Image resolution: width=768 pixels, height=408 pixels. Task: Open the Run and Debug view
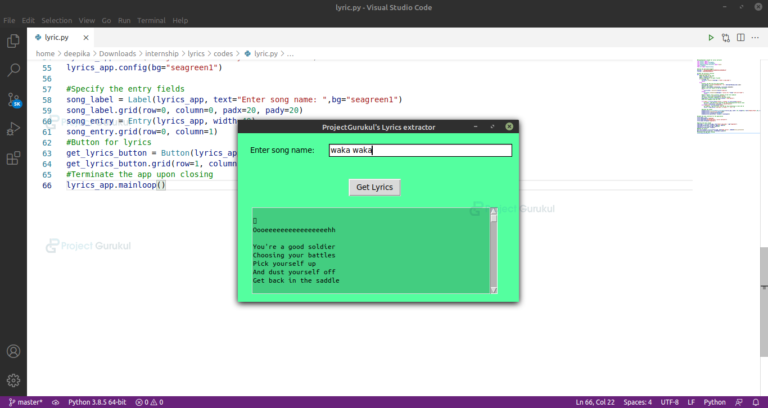[13, 129]
